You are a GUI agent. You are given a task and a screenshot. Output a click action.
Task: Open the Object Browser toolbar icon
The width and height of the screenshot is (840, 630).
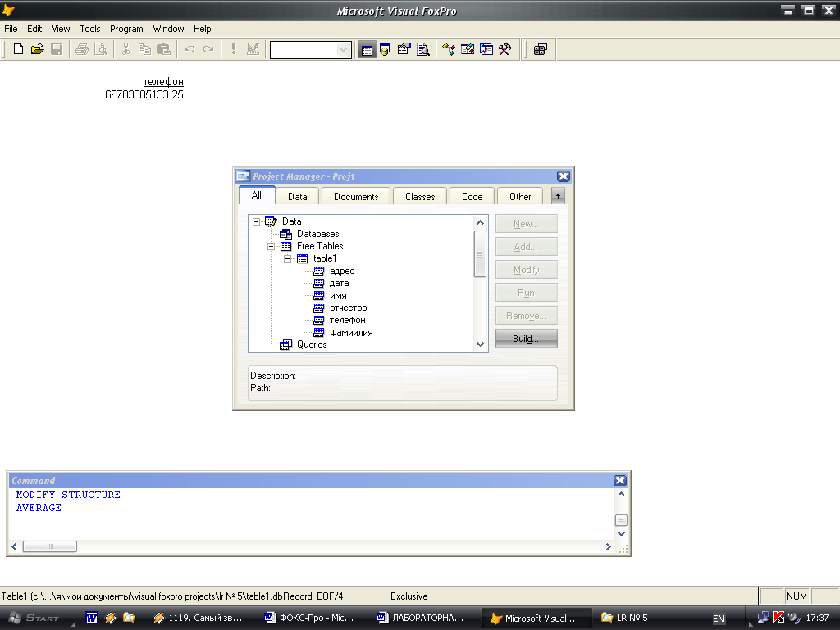tap(467, 50)
